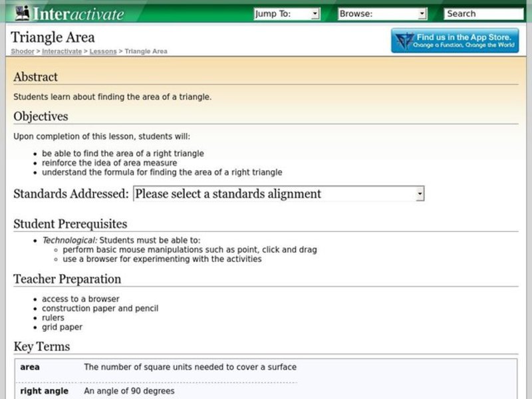Screen dimensions: 532x399
Task: Open the Find us in App Store banner
Action: pos(464,41)
